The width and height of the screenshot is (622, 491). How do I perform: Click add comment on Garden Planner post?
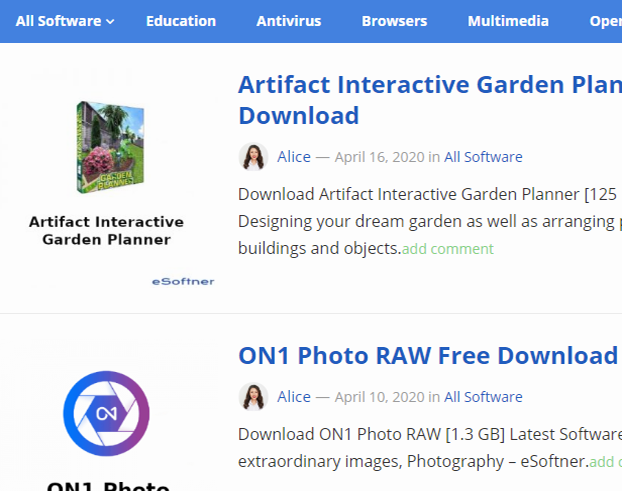[447, 249]
